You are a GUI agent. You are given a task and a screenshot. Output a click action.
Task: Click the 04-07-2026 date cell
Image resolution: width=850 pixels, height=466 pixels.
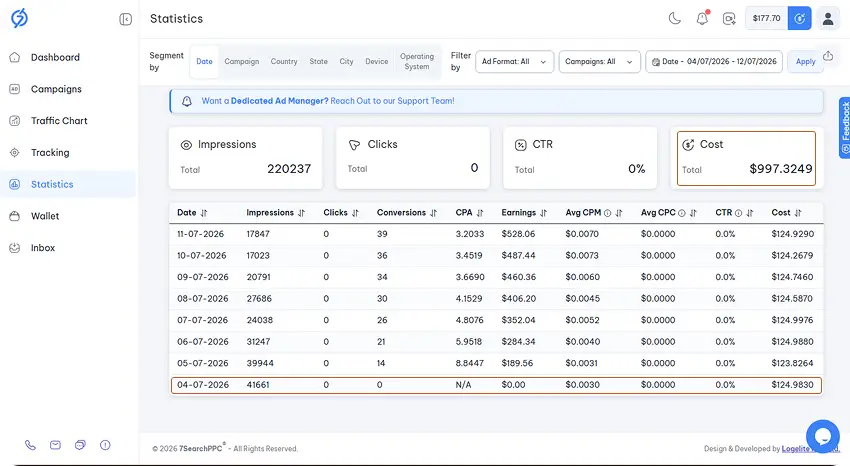point(203,385)
